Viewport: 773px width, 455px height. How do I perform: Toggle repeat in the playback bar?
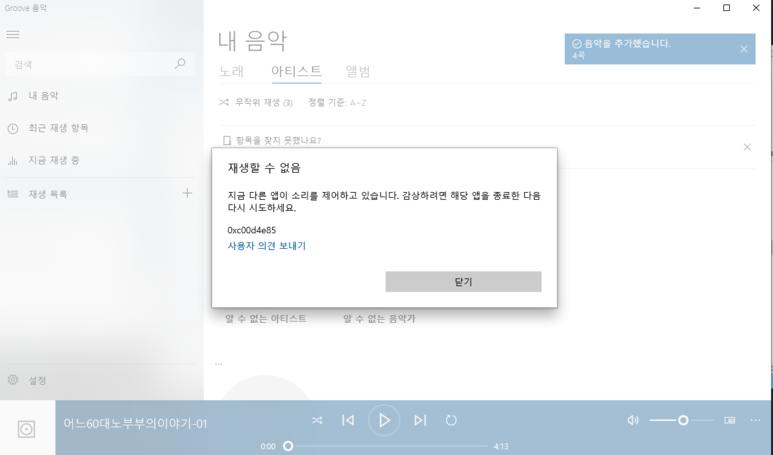pyautogui.click(x=451, y=420)
